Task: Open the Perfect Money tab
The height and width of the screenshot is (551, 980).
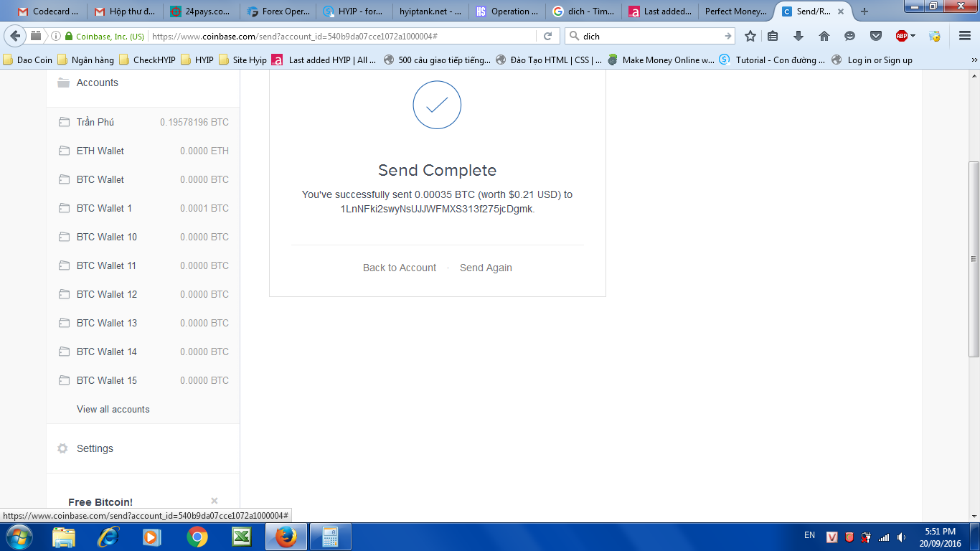Action: pyautogui.click(x=735, y=11)
